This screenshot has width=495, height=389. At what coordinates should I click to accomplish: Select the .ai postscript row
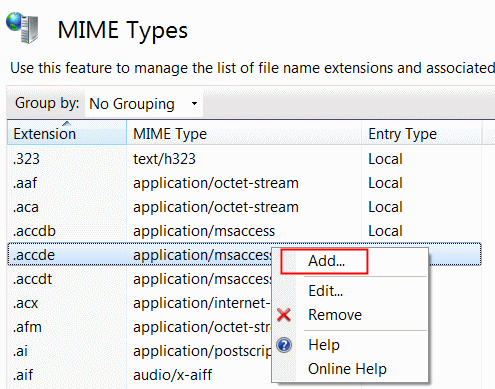click(x=139, y=351)
